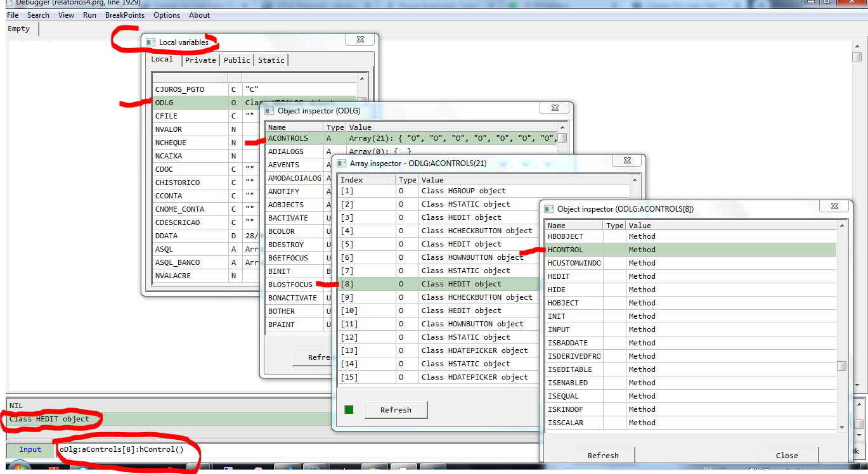The width and height of the screenshot is (868, 474).
Task: Select the Public variables tab
Action: coord(236,60)
